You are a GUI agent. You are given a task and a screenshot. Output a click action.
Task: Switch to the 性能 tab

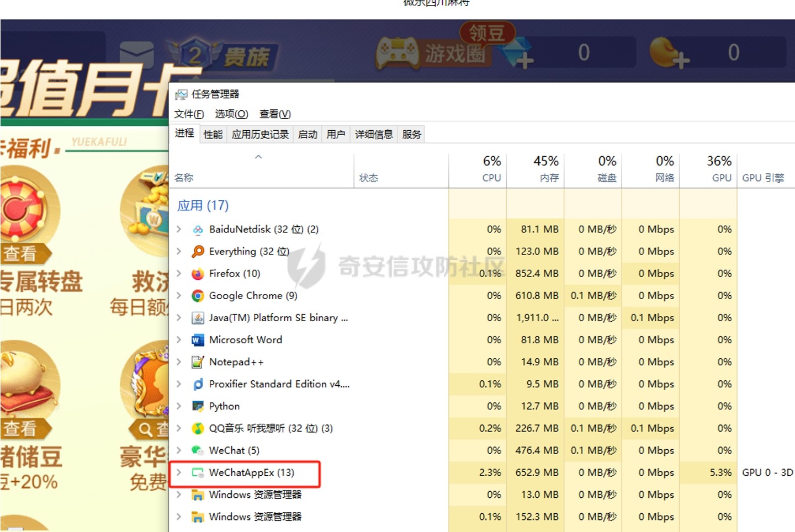[213, 135]
